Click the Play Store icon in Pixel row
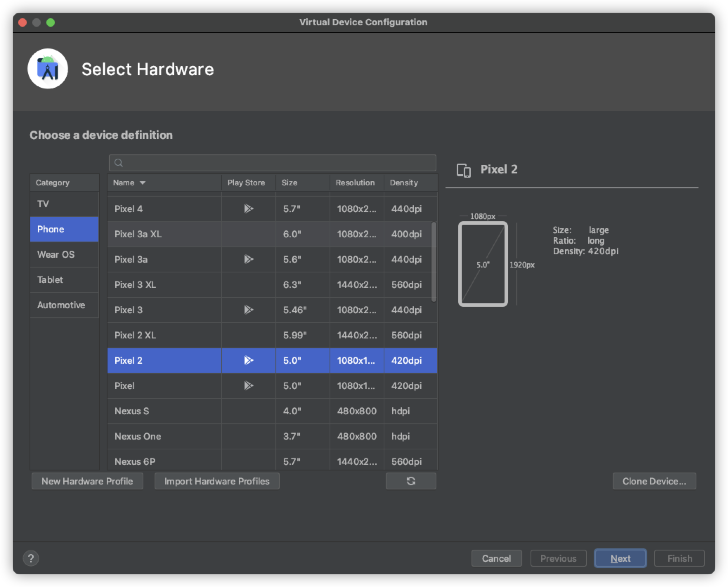Screen dimensions: 728x587 coord(248,386)
